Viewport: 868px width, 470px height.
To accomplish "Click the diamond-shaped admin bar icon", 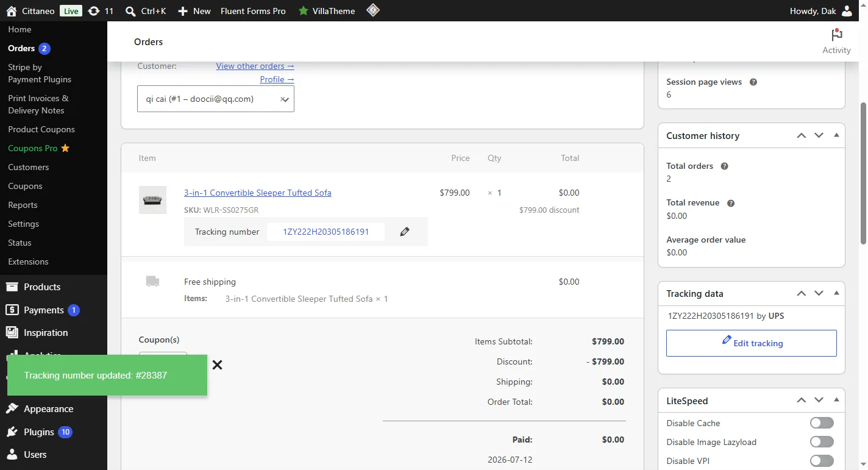I will 373,10.
